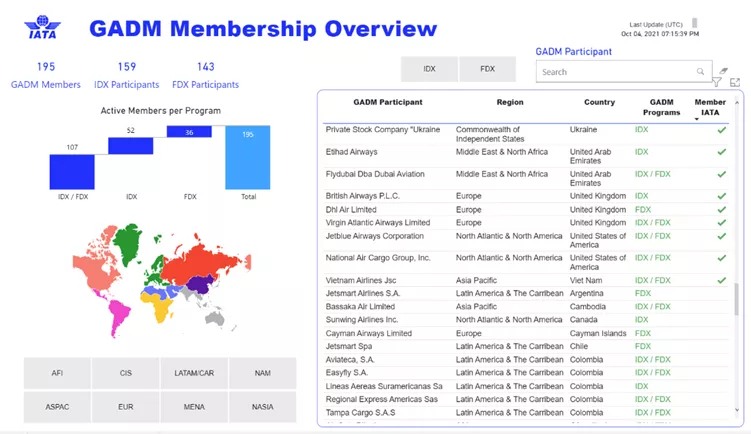Click the light blue Total bar
This screenshot has width=751, height=434.
248,158
